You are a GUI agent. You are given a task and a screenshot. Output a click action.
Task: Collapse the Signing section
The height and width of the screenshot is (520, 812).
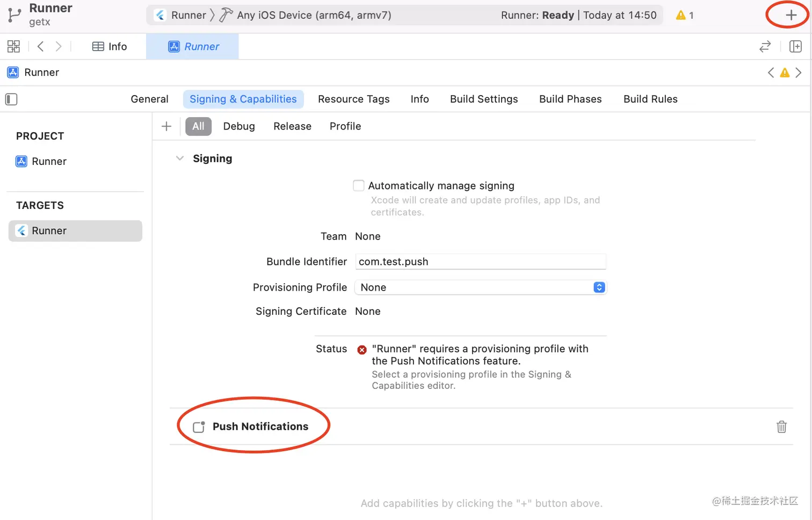180,158
